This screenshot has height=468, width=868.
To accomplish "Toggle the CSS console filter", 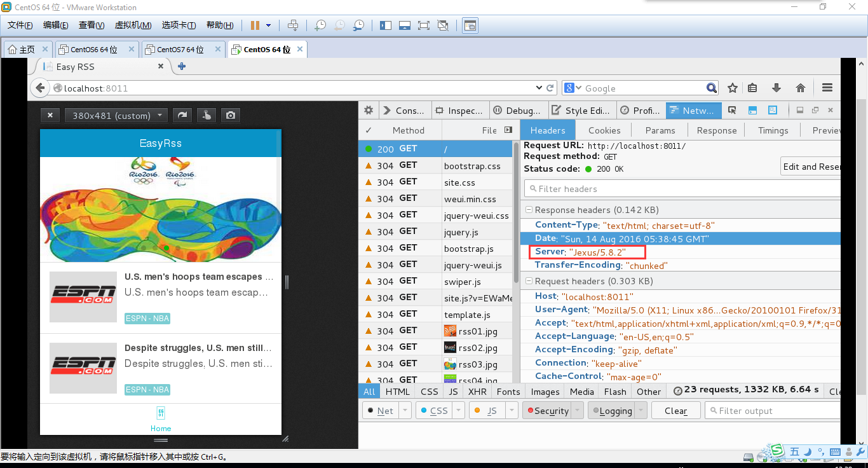I will click(x=433, y=411).
